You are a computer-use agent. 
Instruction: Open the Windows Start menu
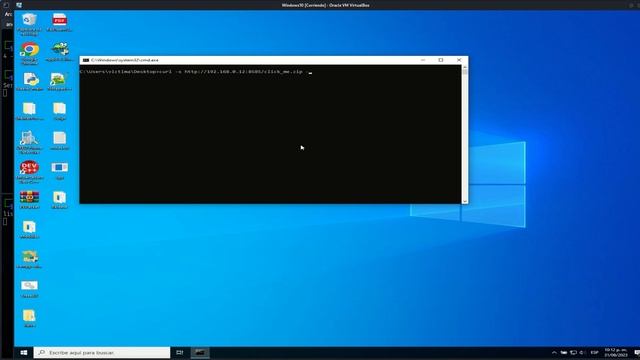click(24, 353)
